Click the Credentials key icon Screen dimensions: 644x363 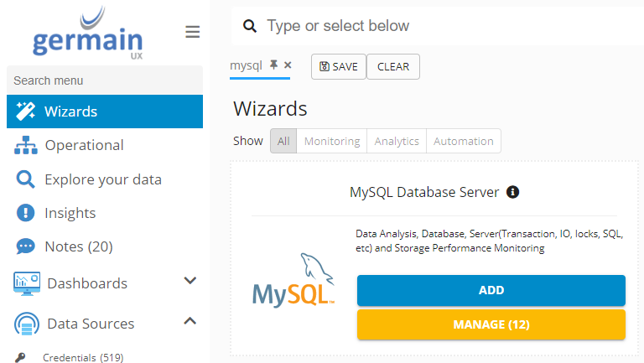(x=21, y=358)
